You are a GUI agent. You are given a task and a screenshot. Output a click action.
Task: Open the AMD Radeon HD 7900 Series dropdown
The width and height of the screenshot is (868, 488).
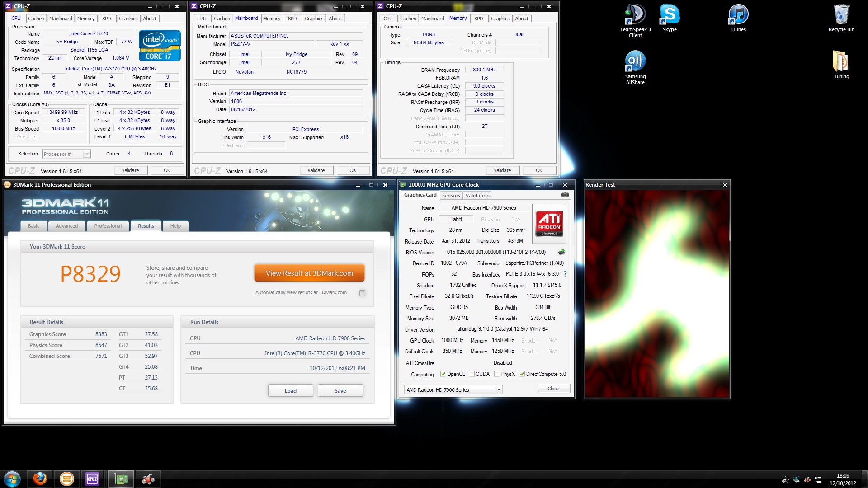(453, 390)
